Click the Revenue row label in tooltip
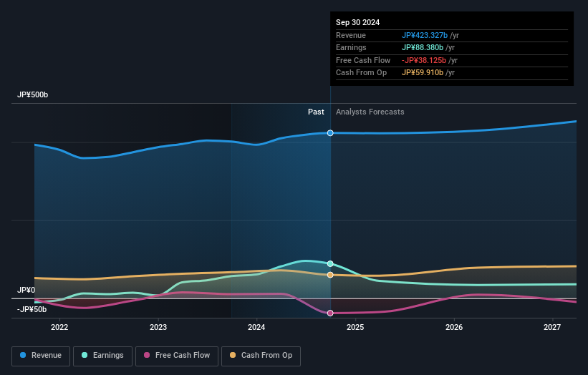This screenshot has height=375, width=588. click(351, 35)
